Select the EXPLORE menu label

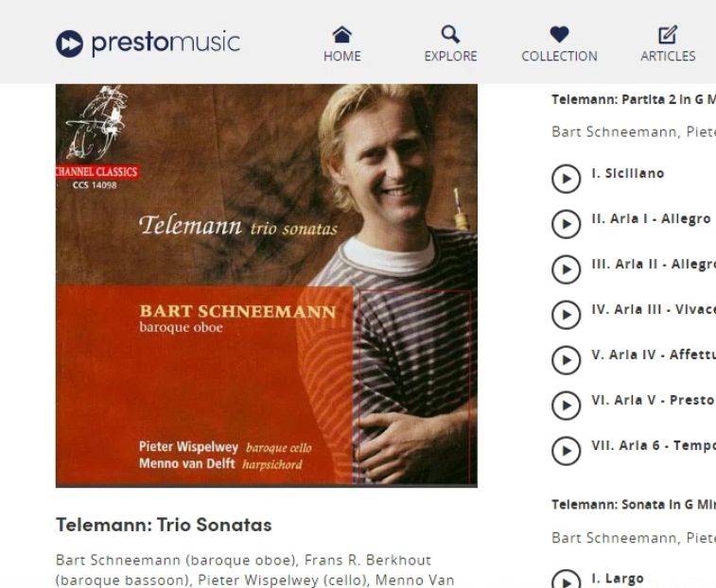(x=450, y=56)
